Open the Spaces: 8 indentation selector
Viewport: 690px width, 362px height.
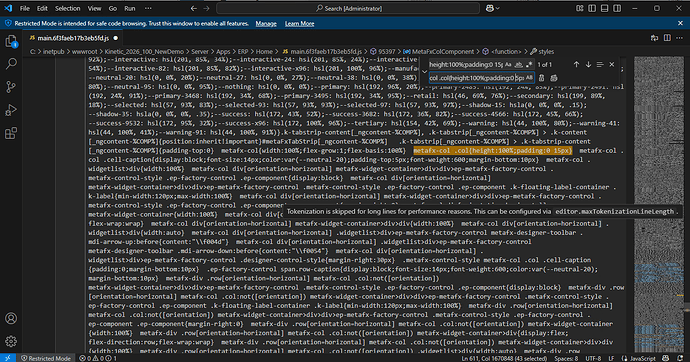566,358
